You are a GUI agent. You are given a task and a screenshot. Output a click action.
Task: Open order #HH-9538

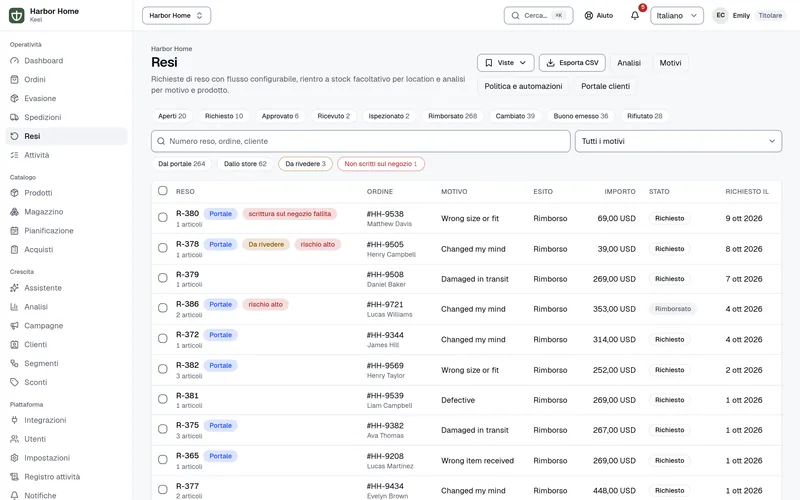coord(385,214)
